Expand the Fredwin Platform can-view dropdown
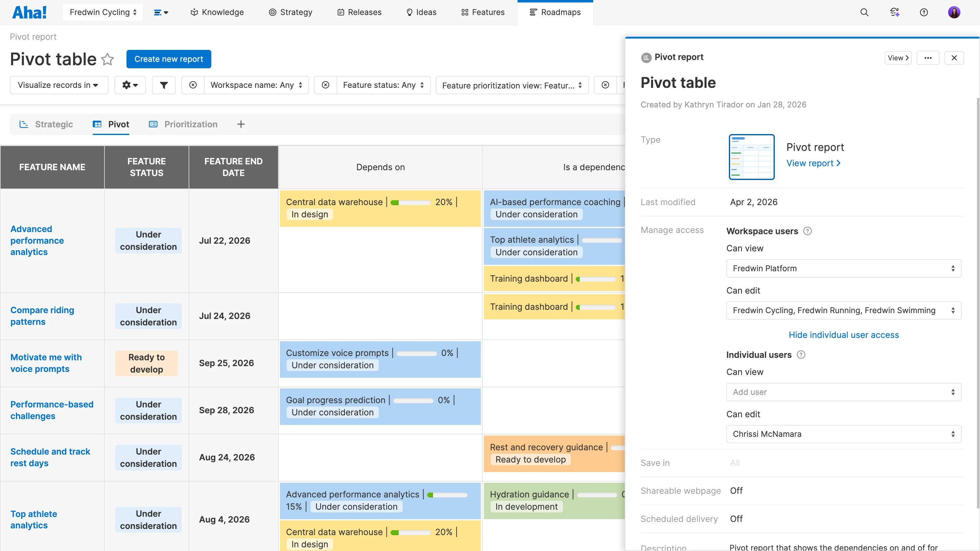980x551 pixels. click(843, 268)
